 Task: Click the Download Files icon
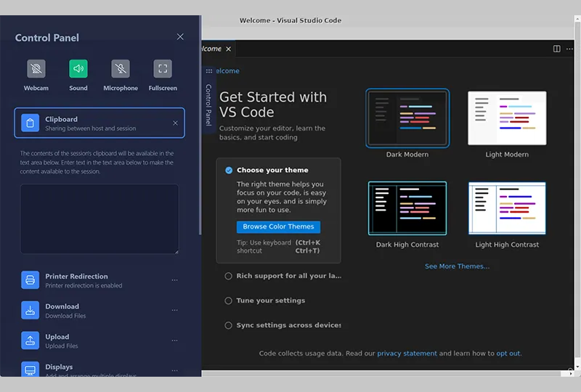click(30, 310)
